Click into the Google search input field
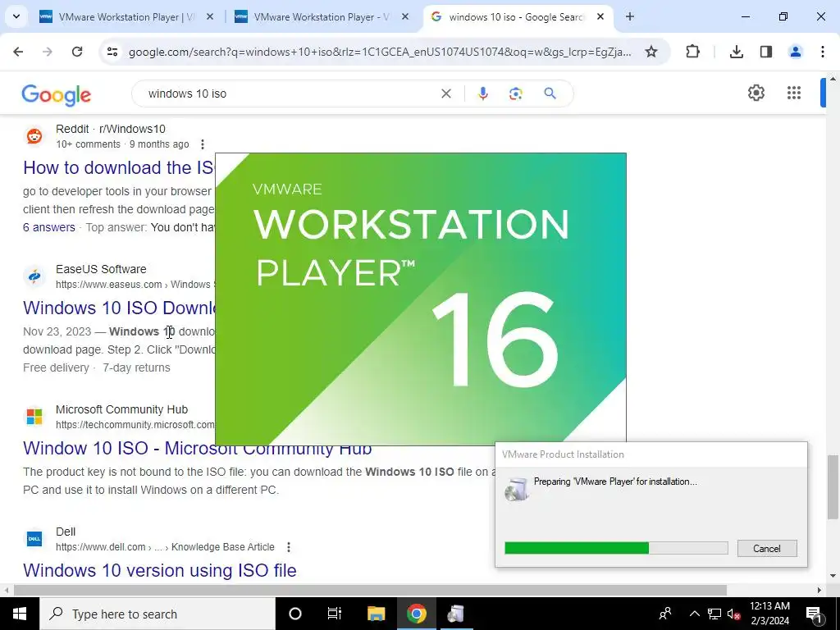The width and height of the screenshot is (840, 630). (290, 94)
